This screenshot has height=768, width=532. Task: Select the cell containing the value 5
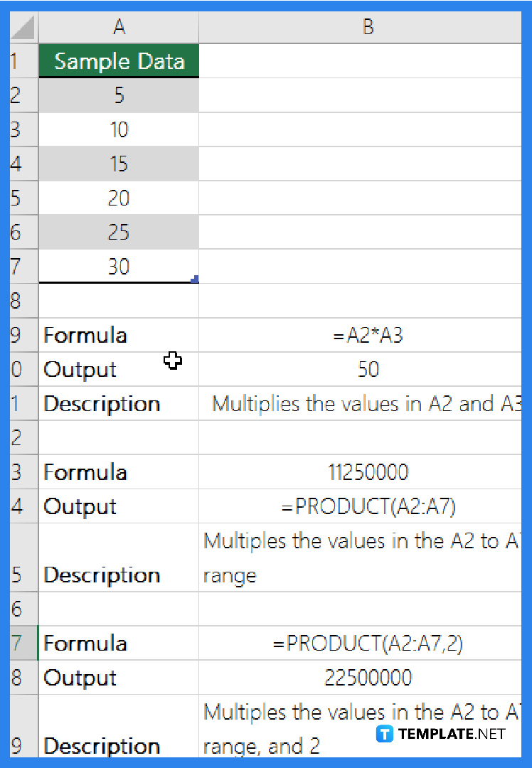[119, 95]
